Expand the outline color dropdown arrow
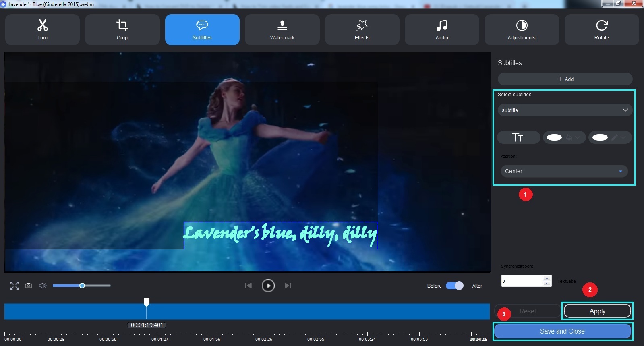Viewport: 644px width, 346px height. 623,137
